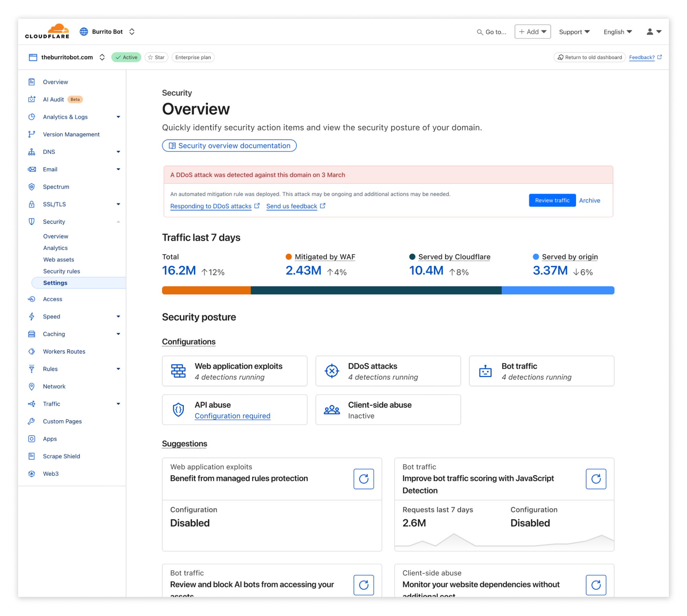Screen dimensions: 687x616
Task: Click refresh icon on JavaScript Detection suggestion
Action: coord(597,480)
